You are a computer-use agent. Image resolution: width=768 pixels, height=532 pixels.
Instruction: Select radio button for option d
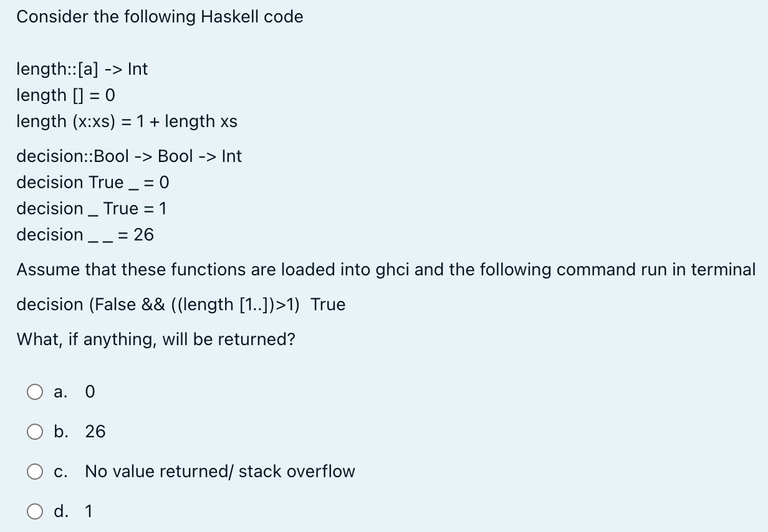click(x=35, y=511)
